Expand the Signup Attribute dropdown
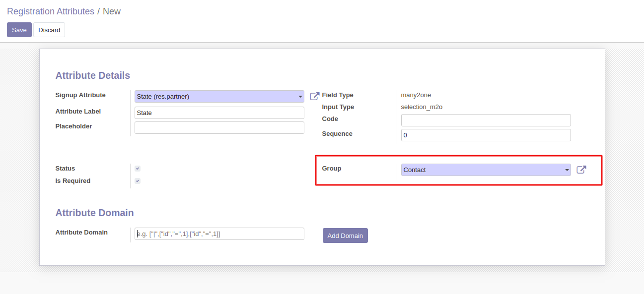The height and width of the screenshot is (294, 644). [x=300, y=97]
